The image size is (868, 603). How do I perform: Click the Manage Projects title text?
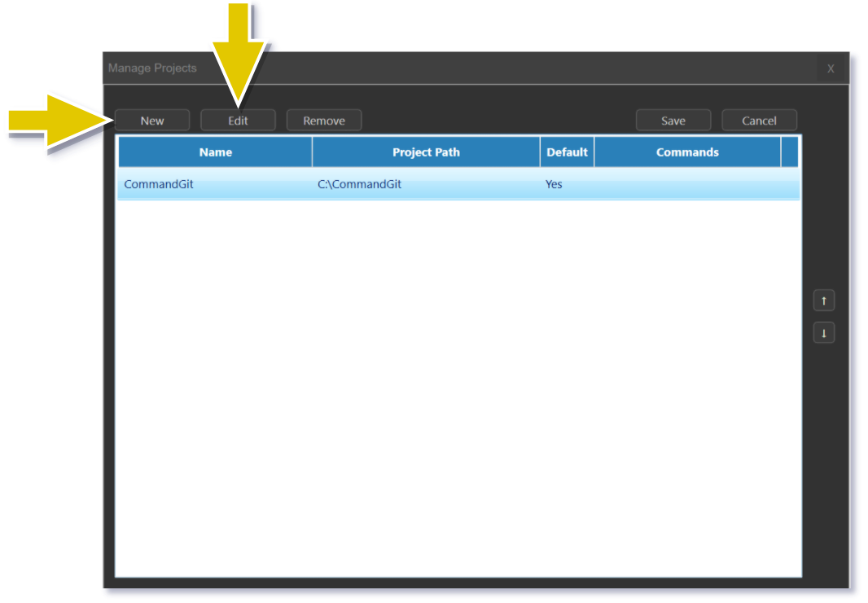coord(152,68)
